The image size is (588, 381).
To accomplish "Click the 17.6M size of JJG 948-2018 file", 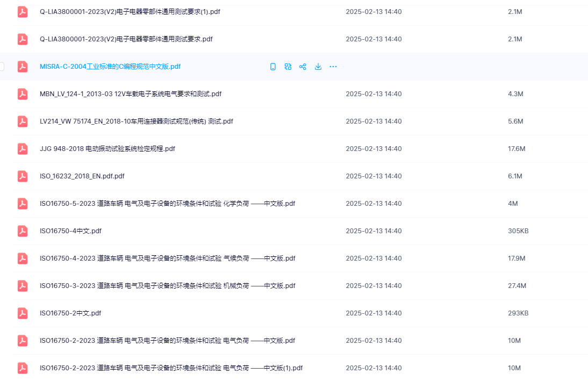I will (x=517, y=149).
